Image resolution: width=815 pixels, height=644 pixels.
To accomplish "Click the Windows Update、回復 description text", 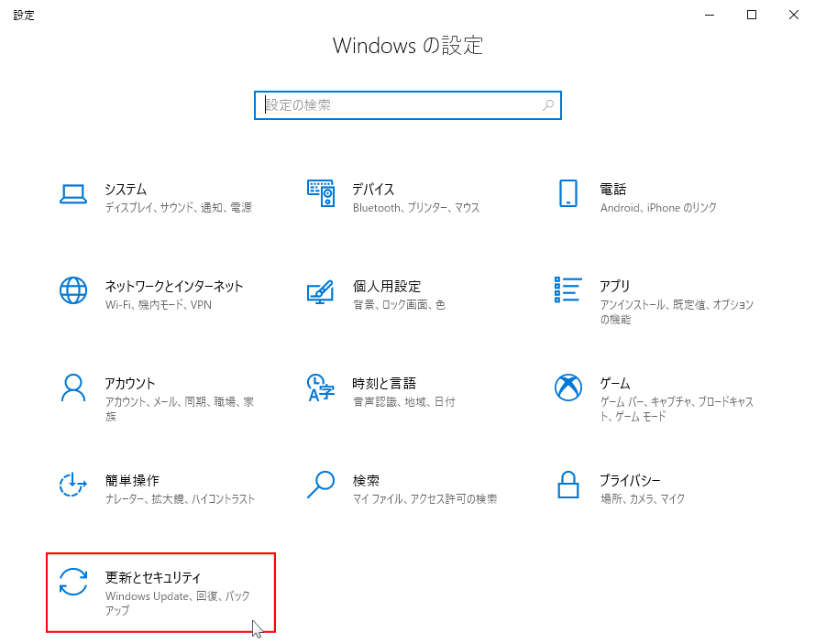I will pos(177,603).
